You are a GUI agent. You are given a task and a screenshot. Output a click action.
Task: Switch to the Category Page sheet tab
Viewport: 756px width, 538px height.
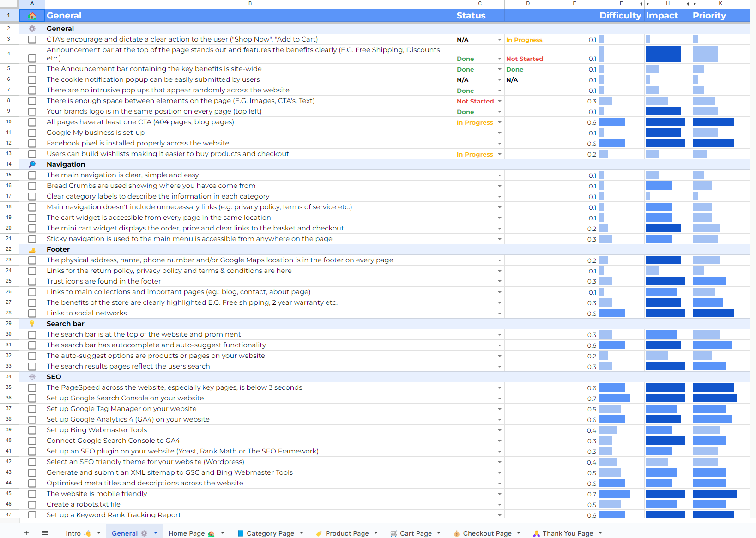click(266, 533)
